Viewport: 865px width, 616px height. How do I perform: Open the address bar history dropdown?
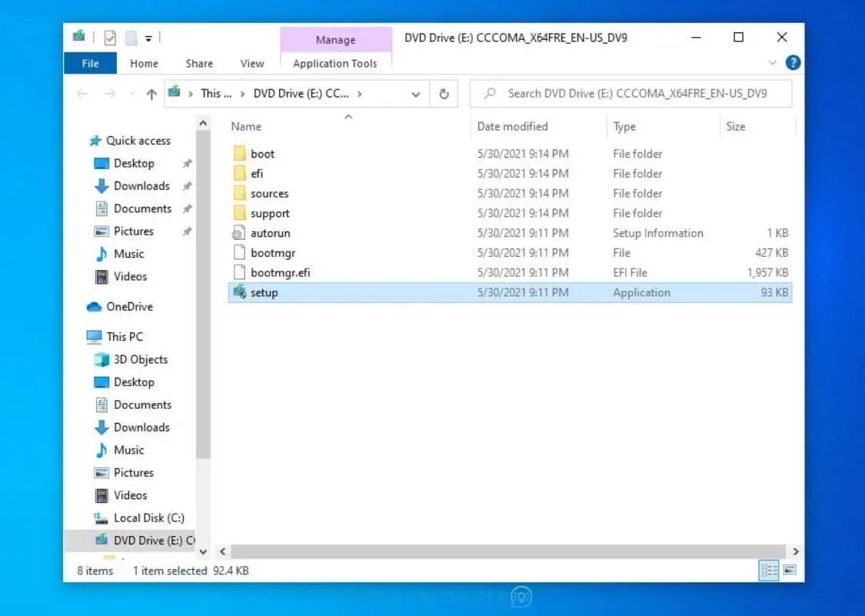tap(416, 95)
